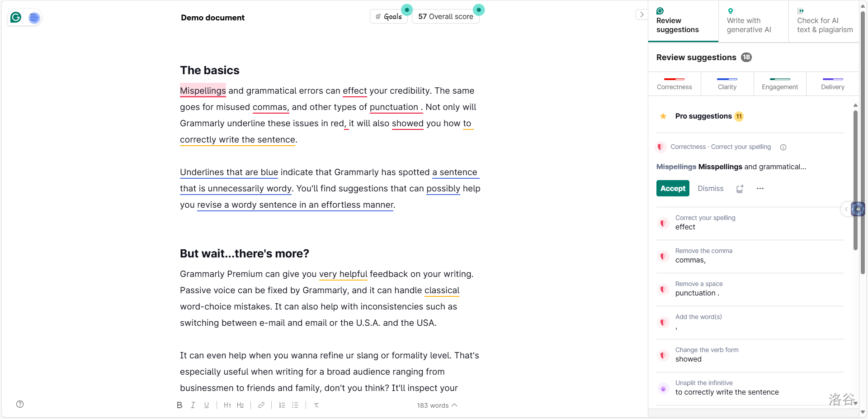Accept the Misspellings correction
The width and height of the screenshot is (868, 419).
673,188
